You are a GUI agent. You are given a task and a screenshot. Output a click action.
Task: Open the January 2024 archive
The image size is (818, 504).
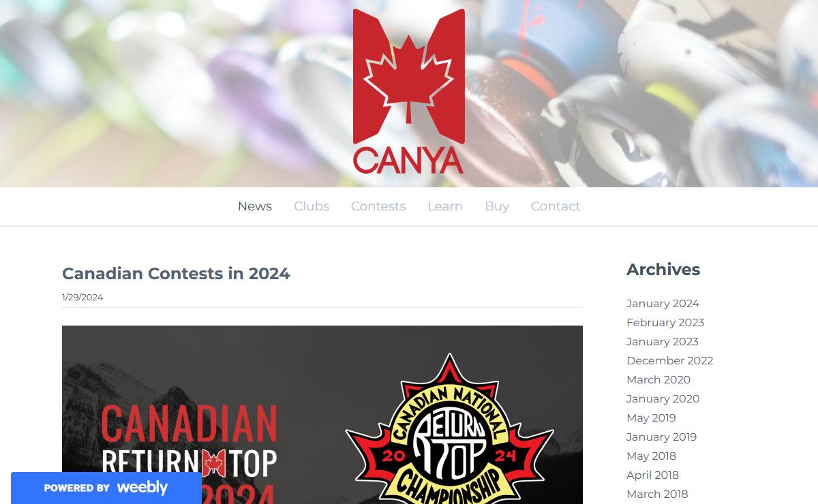(663, 304)
